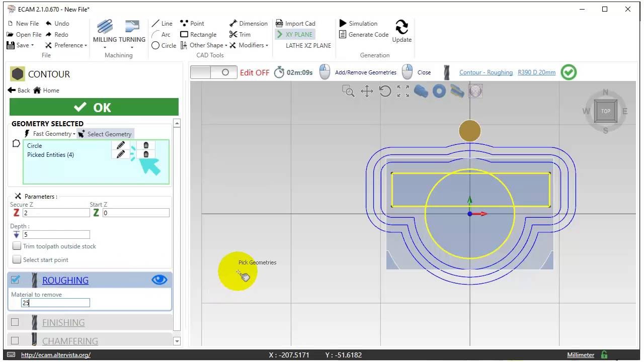
Task: Enable Trim toolpath outside stock checkbox
Action: pos(17,246)
